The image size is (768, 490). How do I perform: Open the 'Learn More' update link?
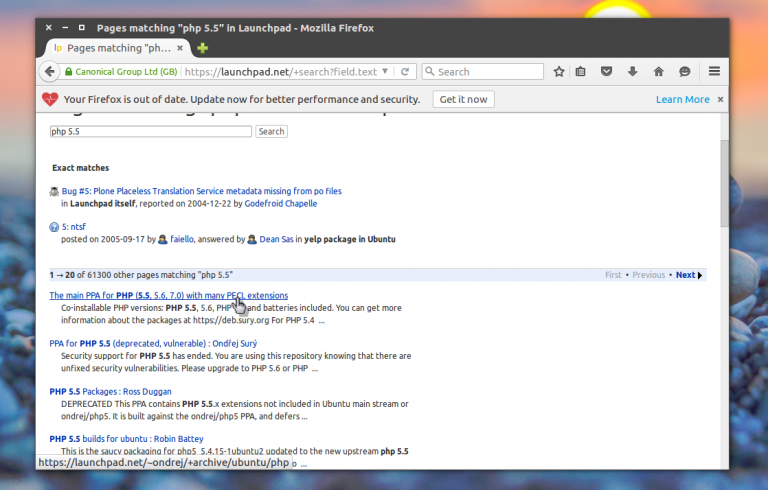(x=682, y=100)
